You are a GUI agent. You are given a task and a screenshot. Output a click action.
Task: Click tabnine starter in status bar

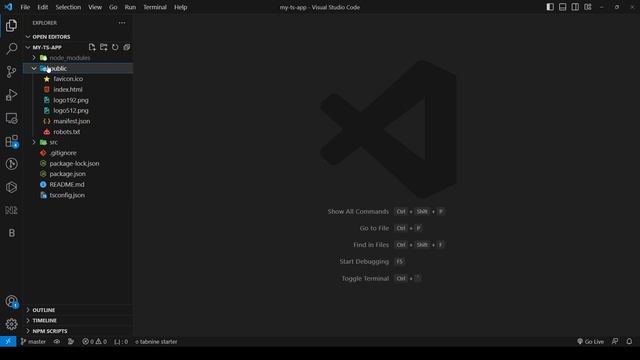(156, 342)
